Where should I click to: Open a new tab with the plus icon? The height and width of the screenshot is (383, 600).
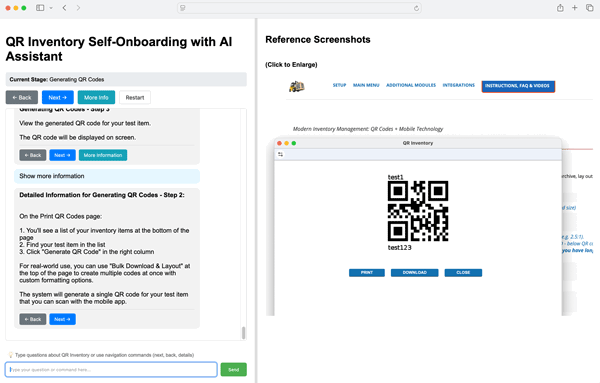[x=575, y=8]
